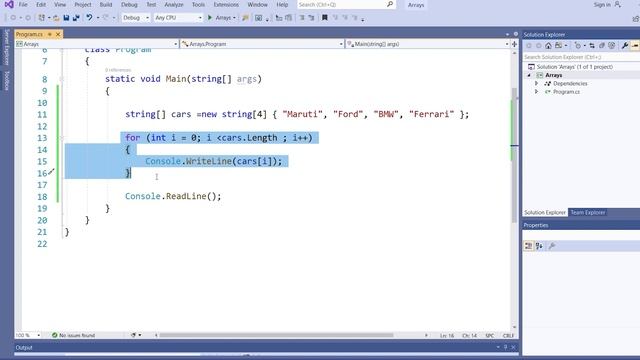Toggle Preview Selected Items button in Solution Explorer
The image size is (640, 360).
635,46
